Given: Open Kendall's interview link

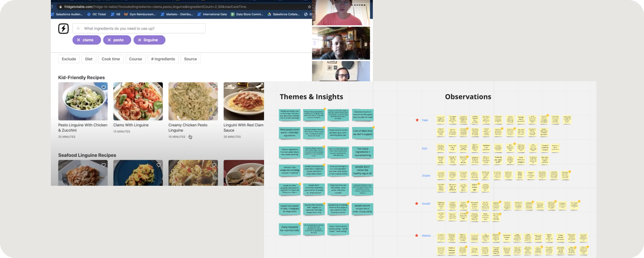Looking at the screenshot, I should [426, 203].
